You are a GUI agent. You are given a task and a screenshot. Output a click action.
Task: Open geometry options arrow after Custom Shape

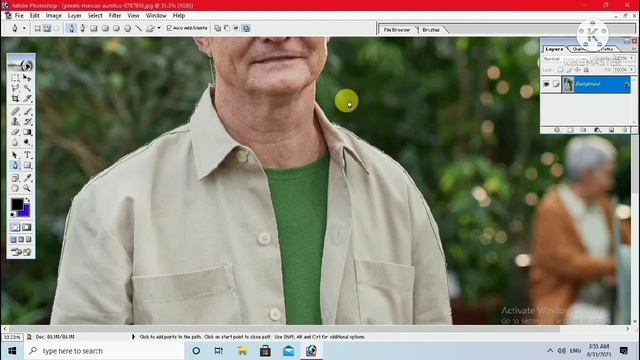[159, 28]
